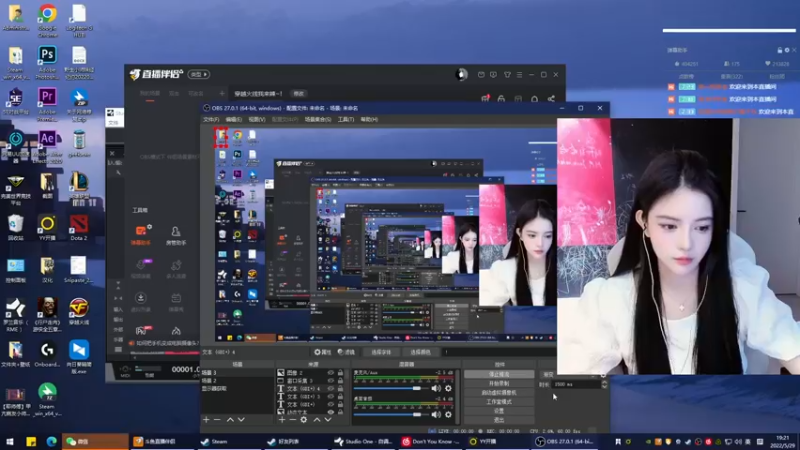Move scene up using Scenes panel up arrow
The height and width of the screenshot is (450, 800).
tap(230, 419)
